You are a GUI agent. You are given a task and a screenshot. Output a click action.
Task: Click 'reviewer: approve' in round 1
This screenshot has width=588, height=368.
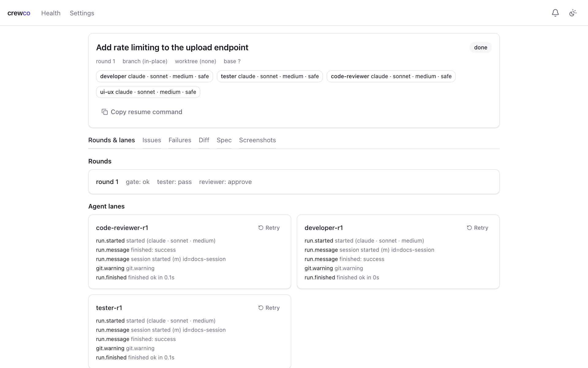tap(225, 182)
